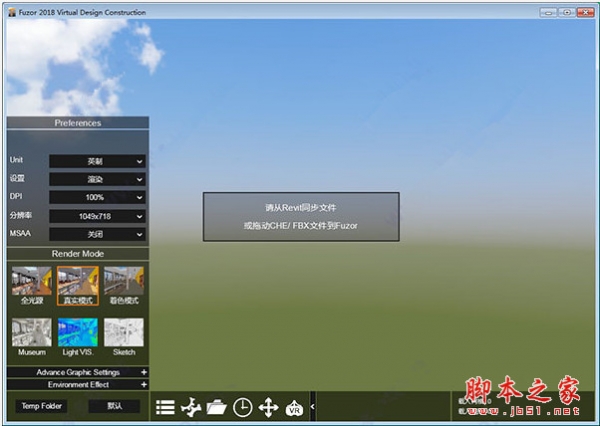This screenshot has height=426, width=600.
Task: Click the 默认 default button
Action: 114,406
